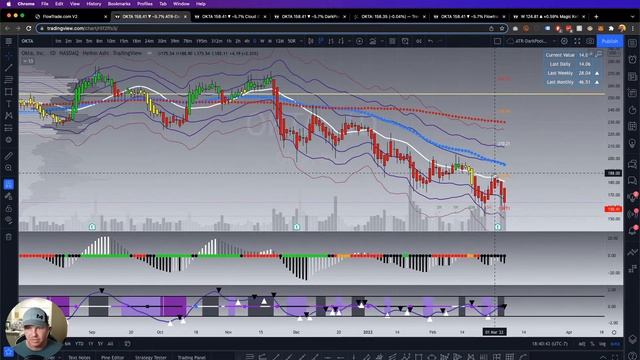Open the ideas lightbulb icon in right sidebar

[632, 143]
